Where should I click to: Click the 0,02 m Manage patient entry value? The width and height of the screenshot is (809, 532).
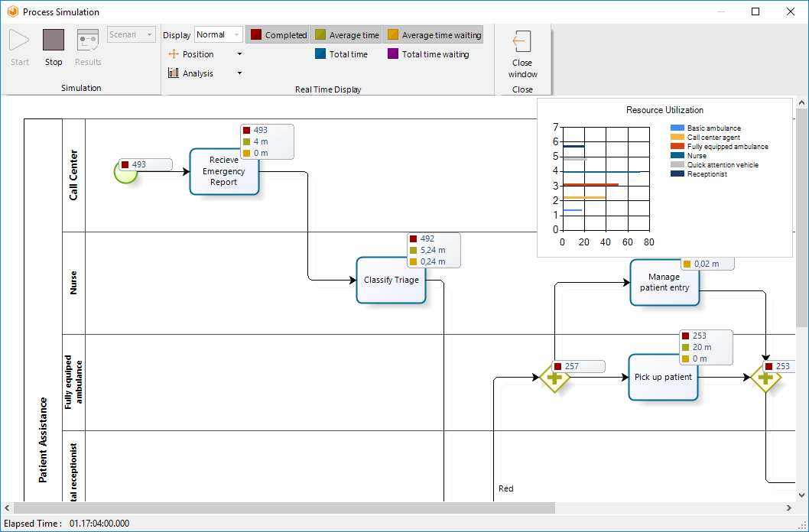(707, 264)
